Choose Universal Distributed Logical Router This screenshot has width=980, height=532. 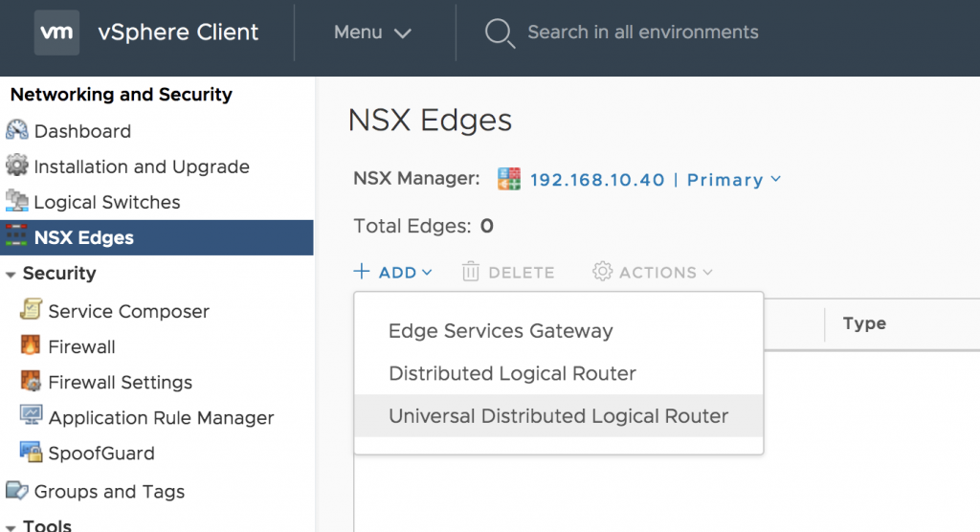point(559,415)
